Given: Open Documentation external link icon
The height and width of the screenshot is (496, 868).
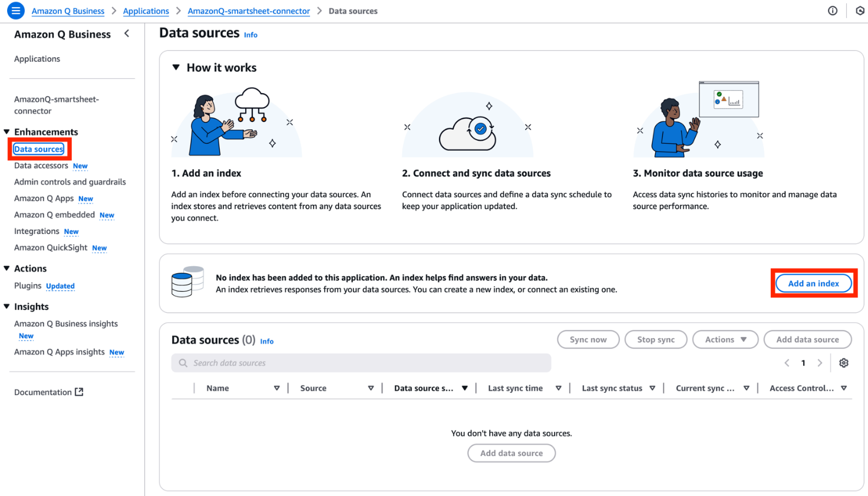Looking at the screenshot, I should (x=79, y=392).
